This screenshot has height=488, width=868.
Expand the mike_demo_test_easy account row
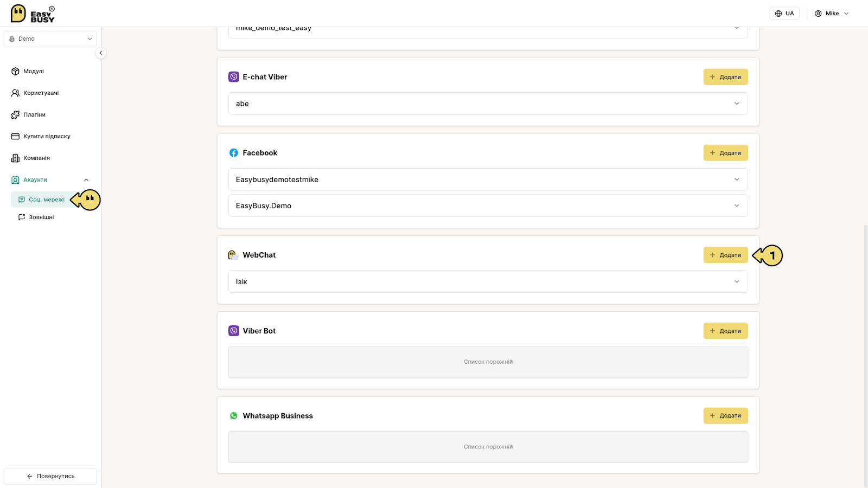coord(488,31)
